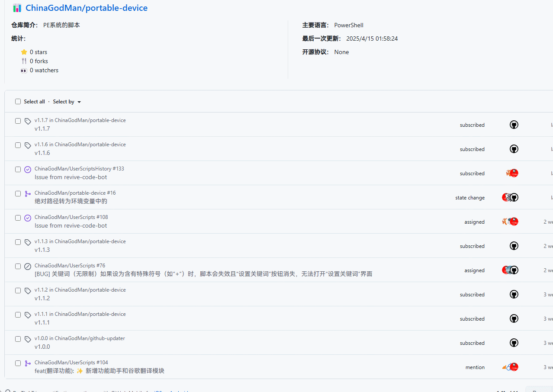
Task: Click closed-issue icon for UserScriptsHistory #133
Action: 28,170
